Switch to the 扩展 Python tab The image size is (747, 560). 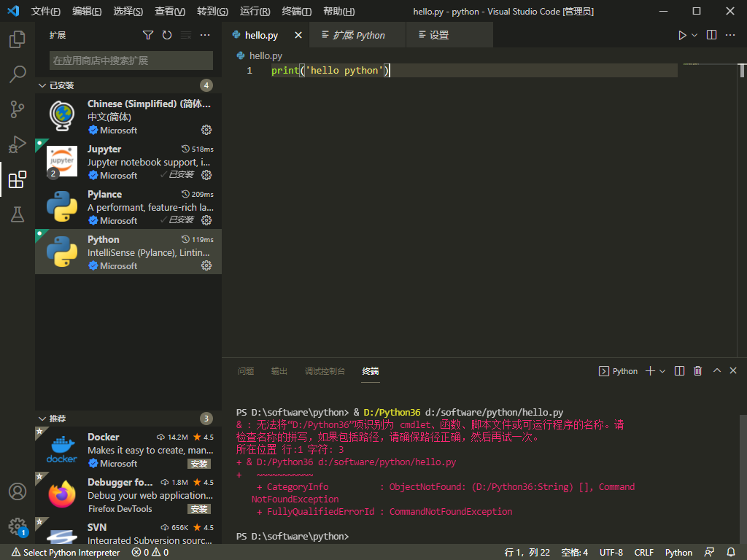[x=357, y=35]
